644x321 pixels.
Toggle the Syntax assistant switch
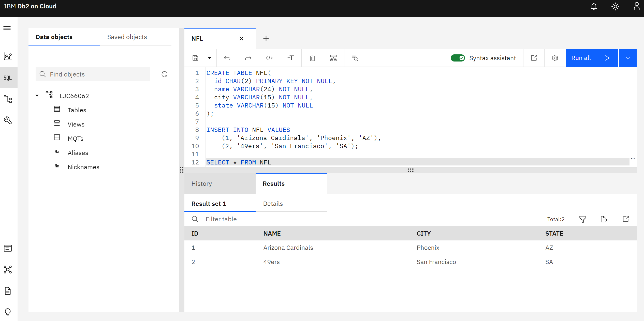(458, 58)
